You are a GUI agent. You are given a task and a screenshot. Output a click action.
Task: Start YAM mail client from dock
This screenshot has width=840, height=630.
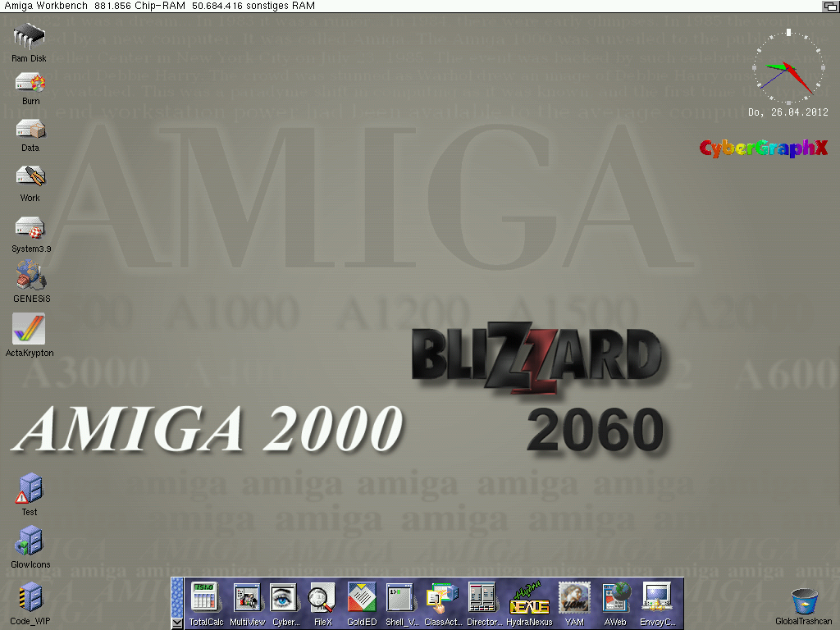[x=573, y=599]
